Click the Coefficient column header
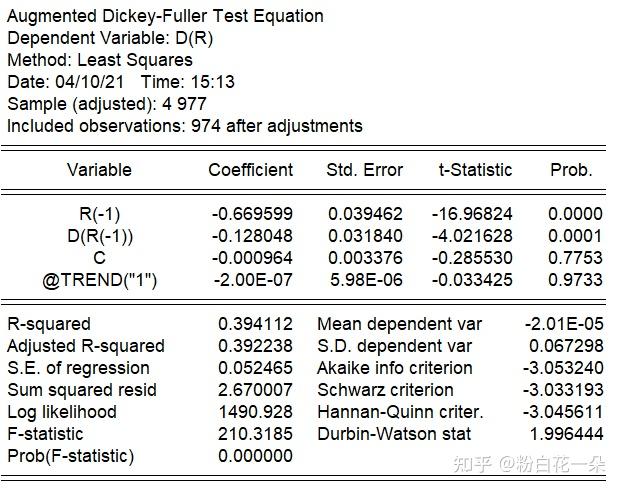The image size is (622, 490). tap(251, 170)
